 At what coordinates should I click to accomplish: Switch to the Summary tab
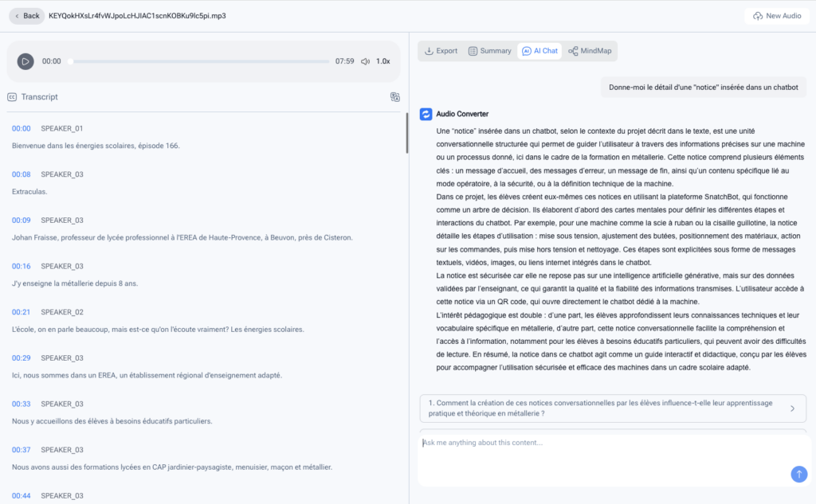click(x=489, y=51)
